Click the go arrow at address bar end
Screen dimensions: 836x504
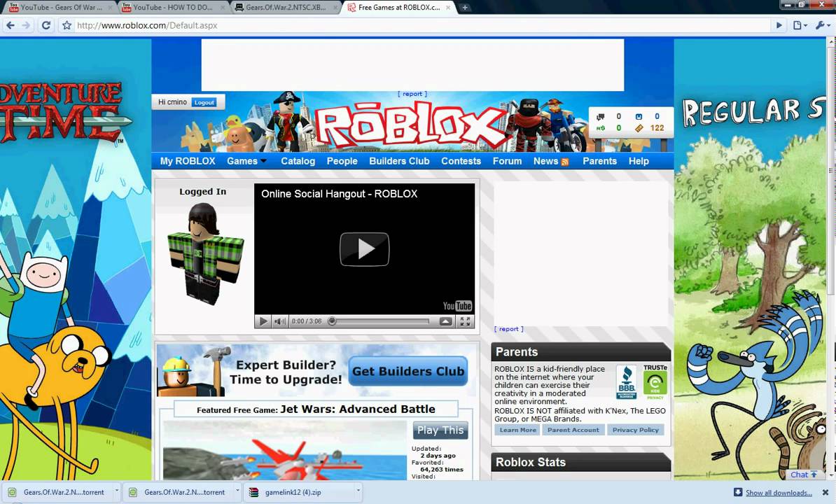pyautogui.click(x=779, y=25)
